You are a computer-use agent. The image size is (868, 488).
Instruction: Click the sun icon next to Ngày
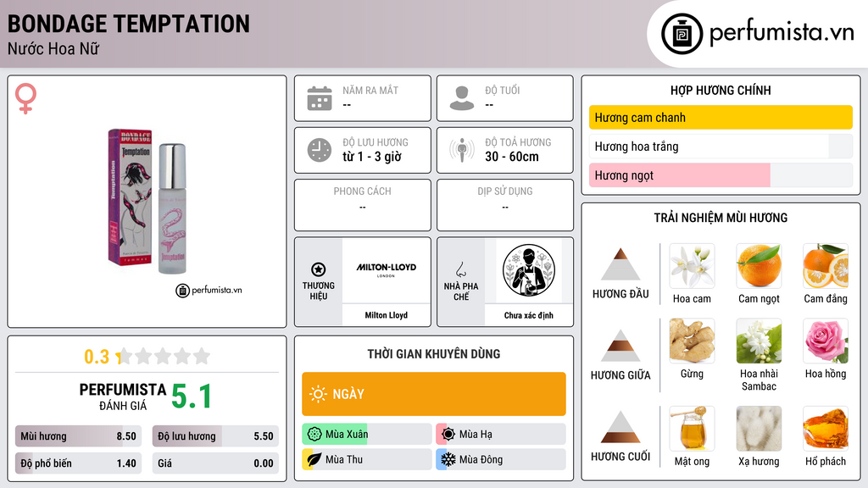319,394
